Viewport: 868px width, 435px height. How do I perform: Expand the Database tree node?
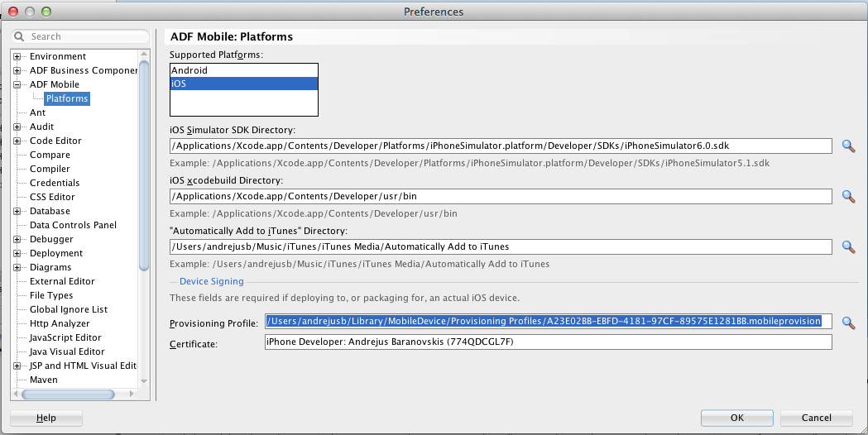[17, 212]
